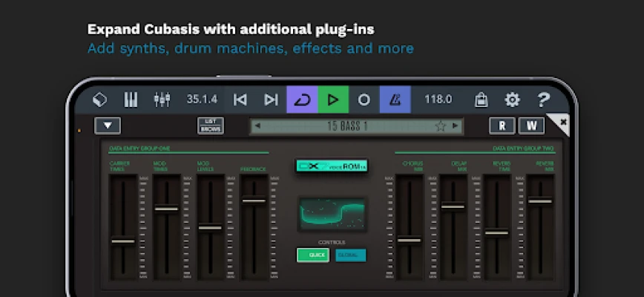644x297 pixels.
Task: Toggle the metronome click button
Action: [x=395, y=99]
